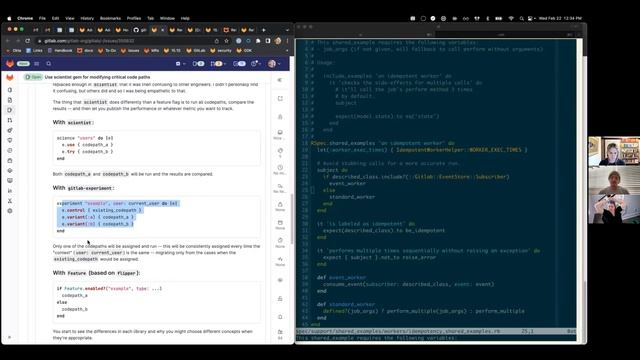Open the security bookmark

[x=221, y=51]
